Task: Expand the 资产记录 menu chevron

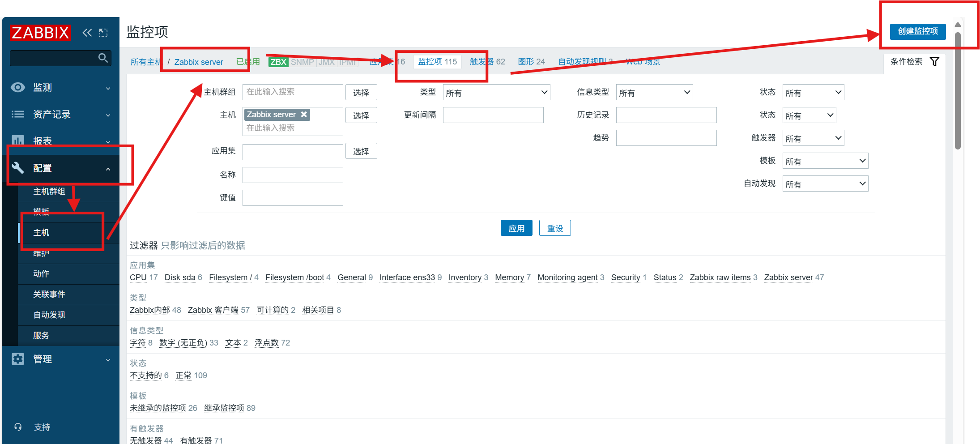Action: (x=108, y=115)
